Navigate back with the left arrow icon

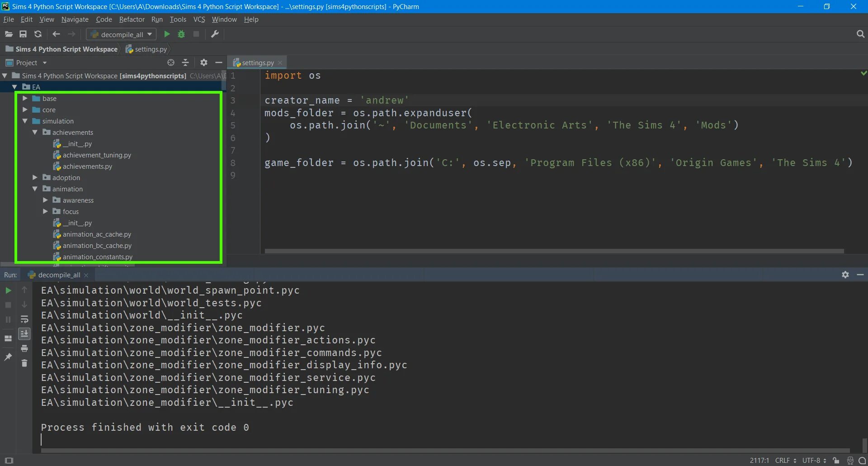point(56,34)
